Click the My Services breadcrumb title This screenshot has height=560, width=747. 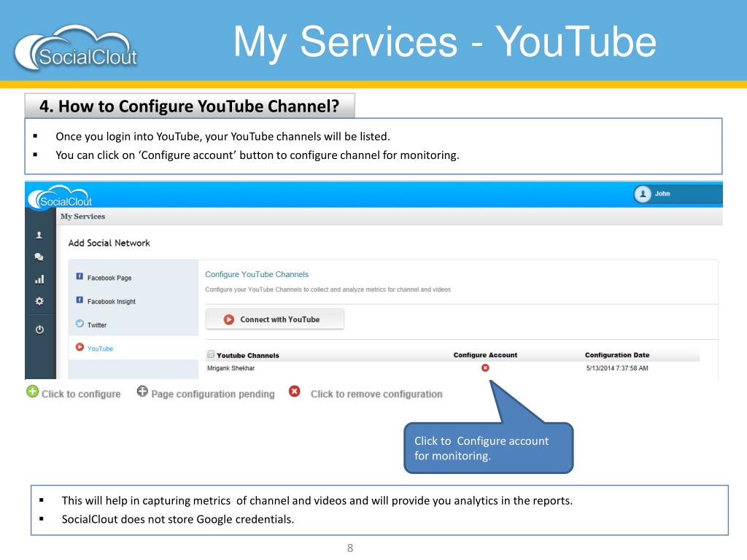coord(82,216)
